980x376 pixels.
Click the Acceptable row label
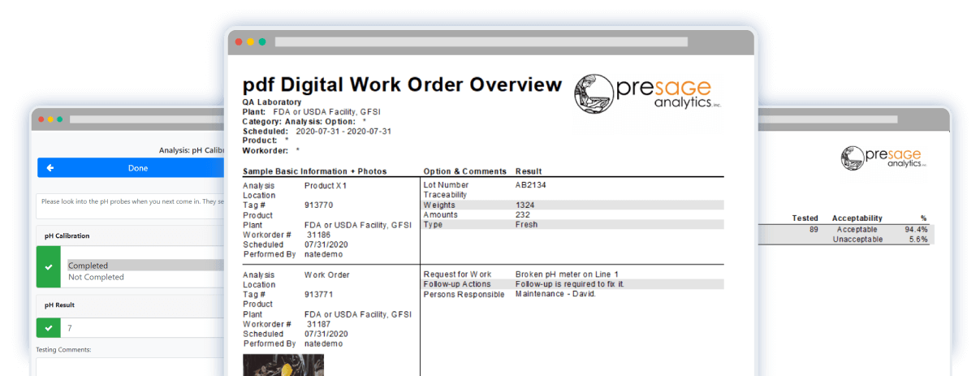857,230
